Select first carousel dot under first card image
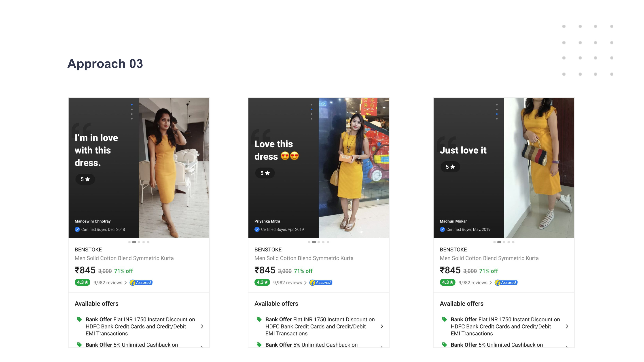 129,242
